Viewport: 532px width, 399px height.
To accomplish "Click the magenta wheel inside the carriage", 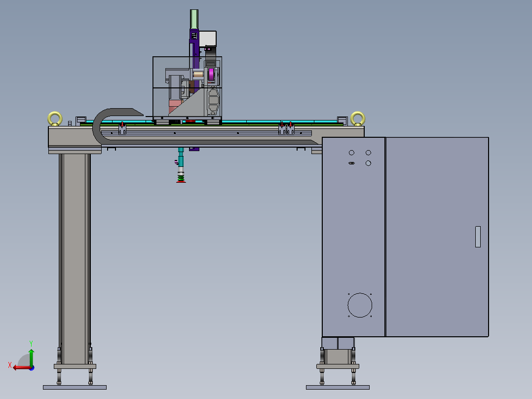I will (x=212, y=76).
